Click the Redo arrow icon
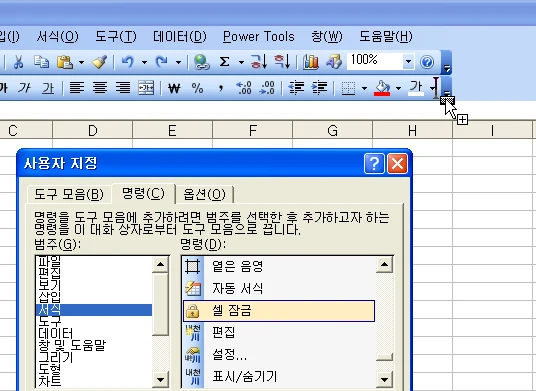 [x=161, y=62]
